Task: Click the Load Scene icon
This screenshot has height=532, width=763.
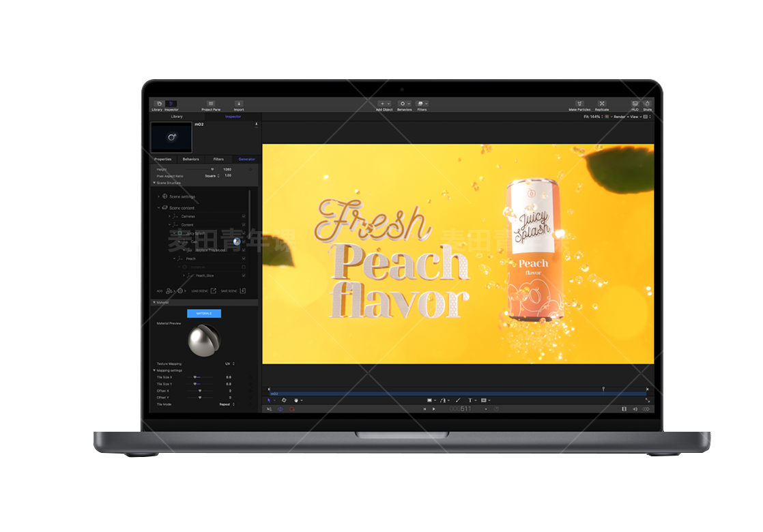Action: [x=213, y=291]
